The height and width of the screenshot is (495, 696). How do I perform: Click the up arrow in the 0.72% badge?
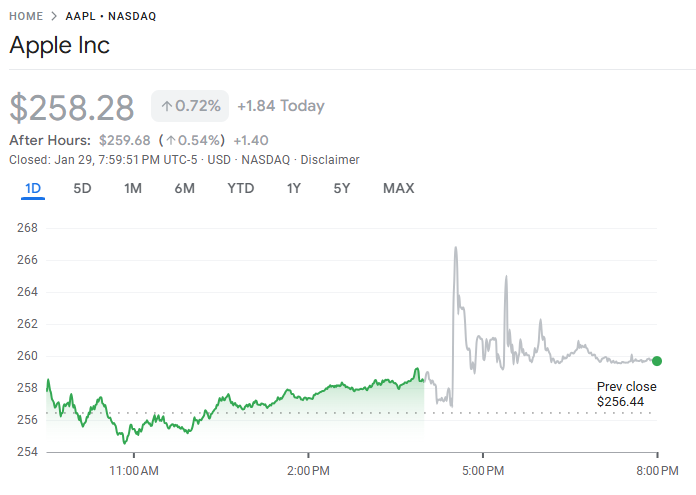pyautogui.click(x=167, y=106)
